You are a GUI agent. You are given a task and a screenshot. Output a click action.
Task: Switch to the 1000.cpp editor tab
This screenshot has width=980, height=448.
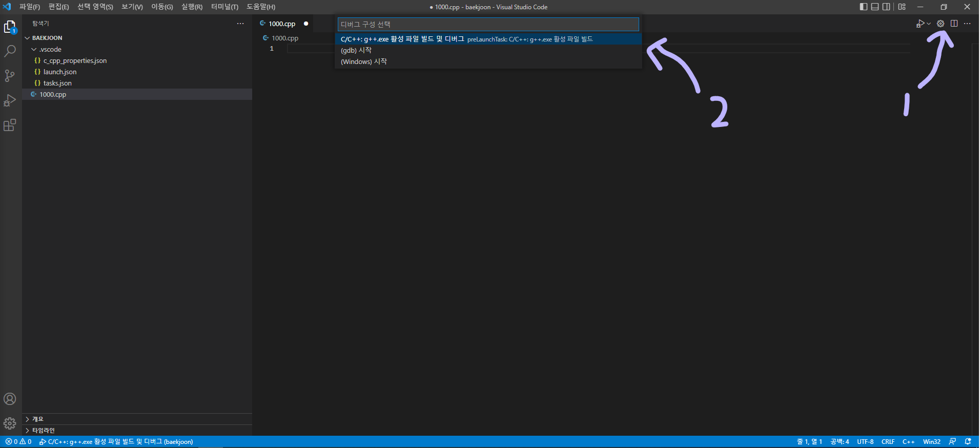click(282, 24)
